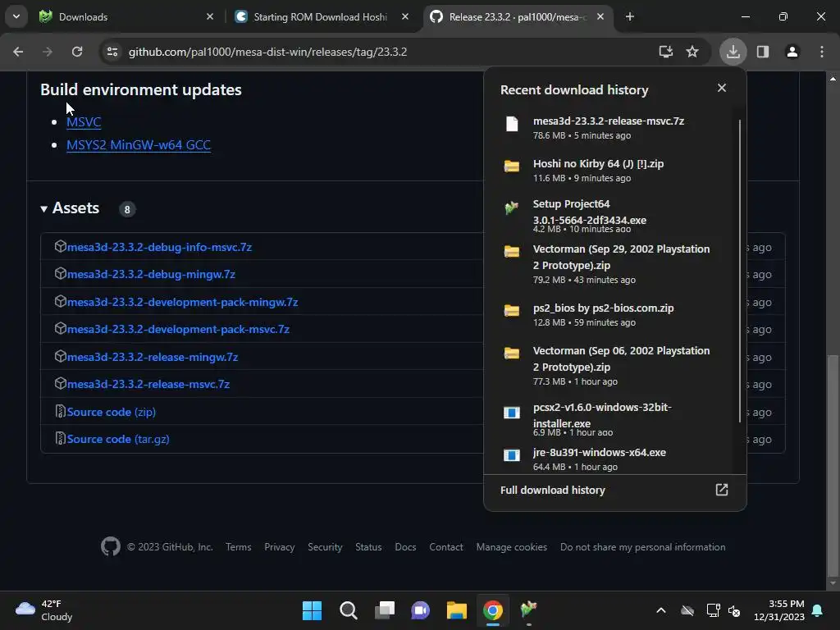This screenshot has width=840, height=630.
Task: Open the tab search dropdown
Action: (x=16, y=16)
